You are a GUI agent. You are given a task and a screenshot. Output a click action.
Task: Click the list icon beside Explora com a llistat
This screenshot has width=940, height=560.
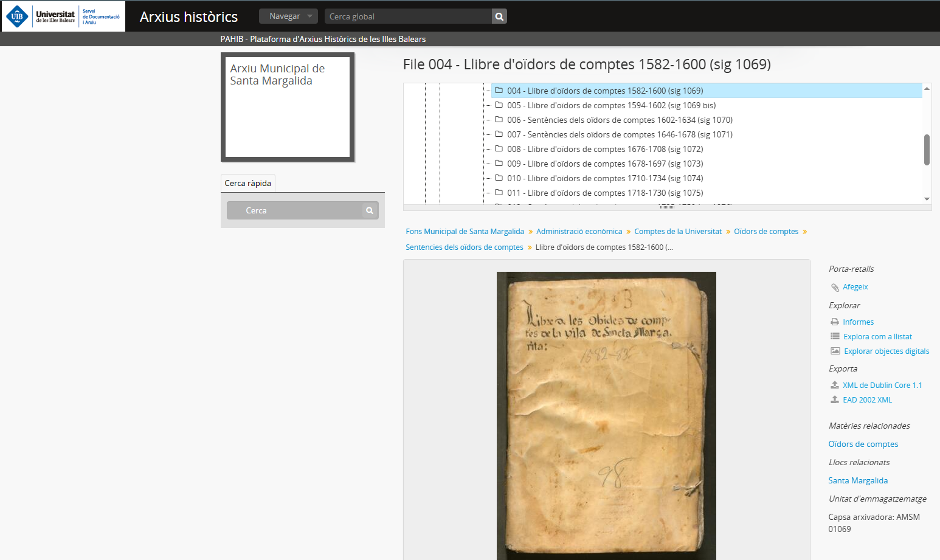tap(835, 337)
